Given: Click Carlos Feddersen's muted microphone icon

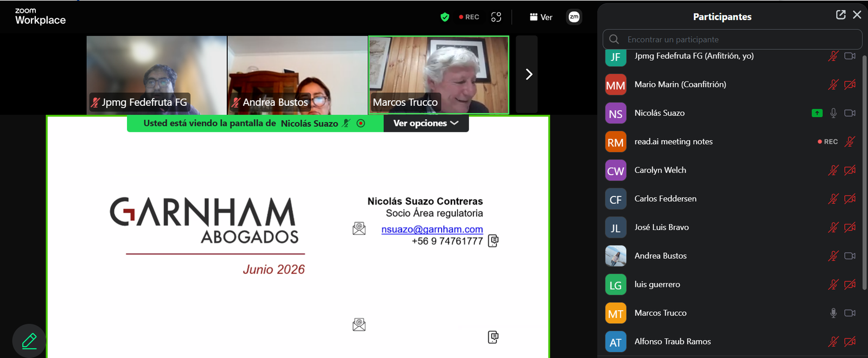Looking at the screenshot, I should point(833,199).
